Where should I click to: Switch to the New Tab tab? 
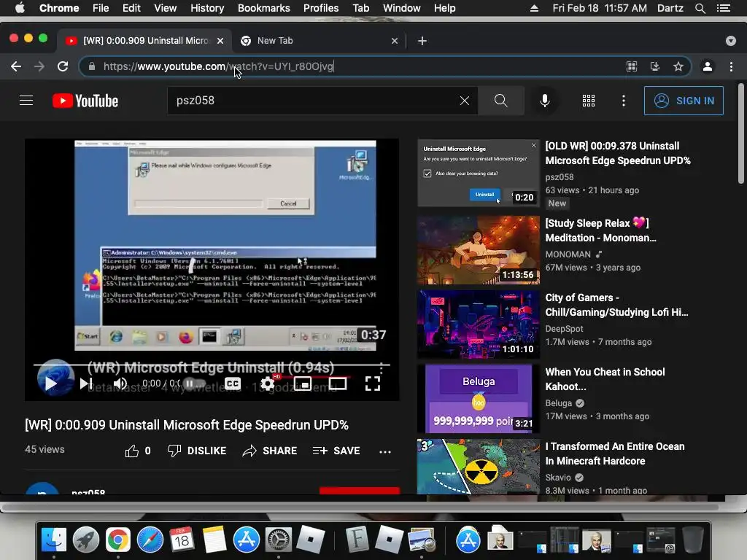314,41
